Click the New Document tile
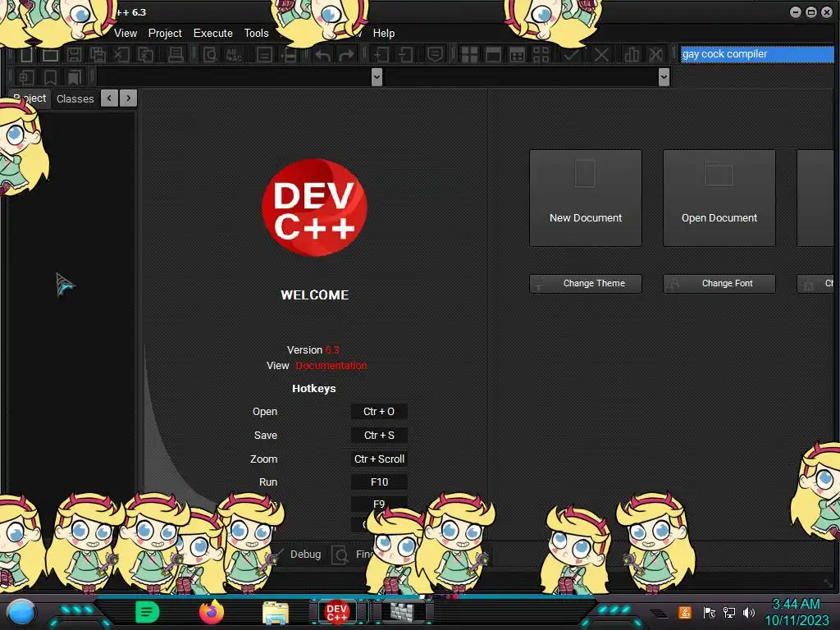This screenshot has width=840, height=630. point(586,198)
